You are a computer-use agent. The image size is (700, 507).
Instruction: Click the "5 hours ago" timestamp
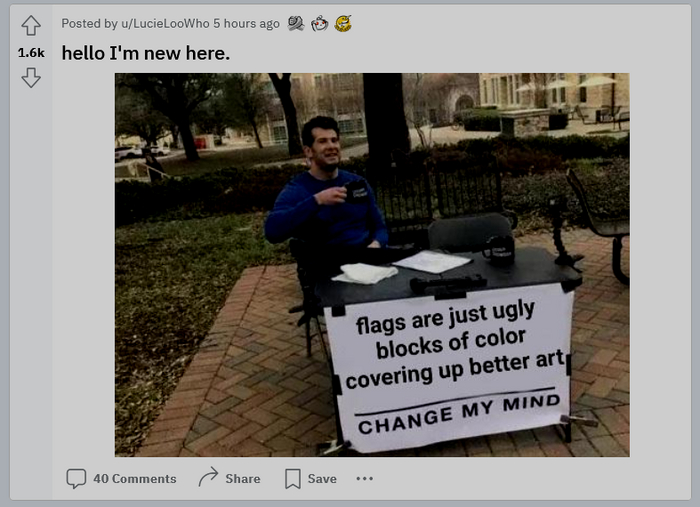point(246,24)
